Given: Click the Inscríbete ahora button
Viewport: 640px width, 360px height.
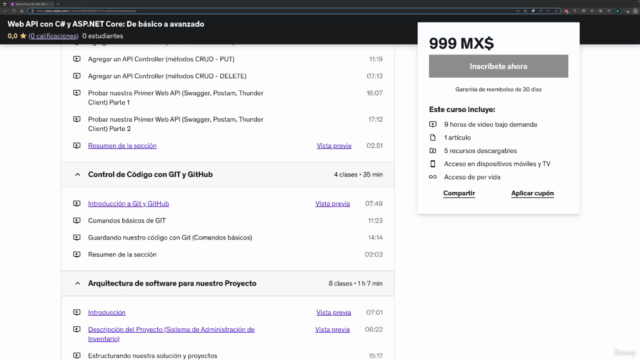Looking at the screenshot, I should coord(498,66).
